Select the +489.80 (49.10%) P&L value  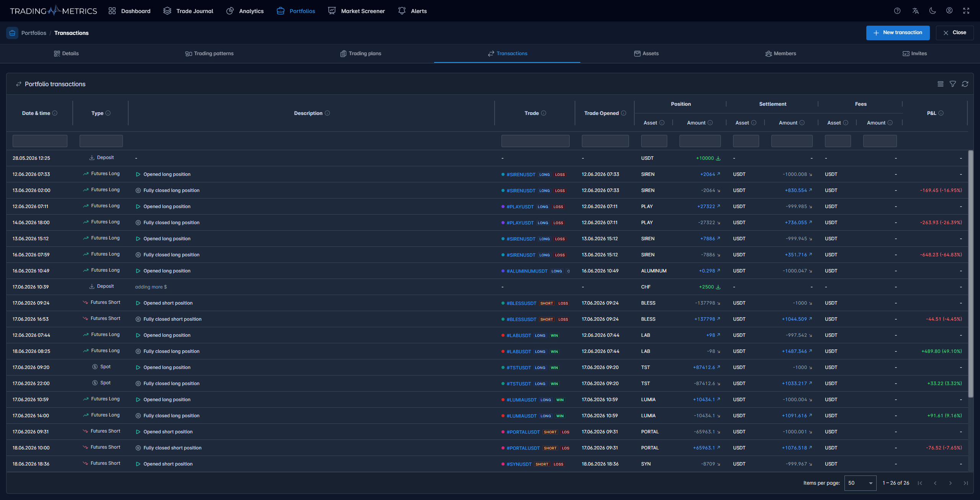click(x=941, y=351)
